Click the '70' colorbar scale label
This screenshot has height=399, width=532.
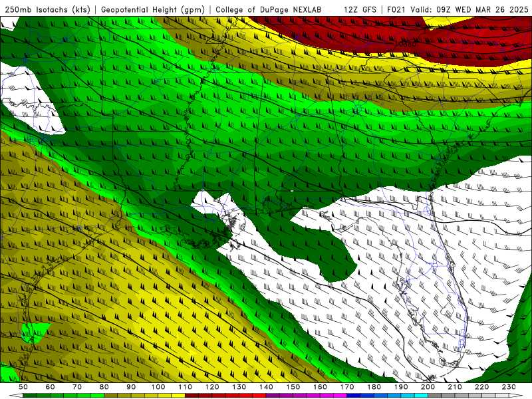point(77,387)
